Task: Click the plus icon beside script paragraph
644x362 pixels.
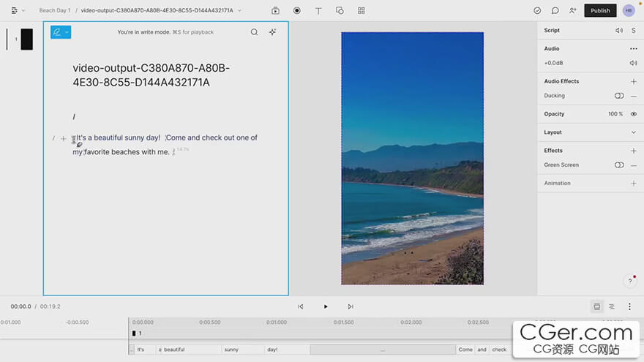Action: pyautogui.click(x=63, y=139)
